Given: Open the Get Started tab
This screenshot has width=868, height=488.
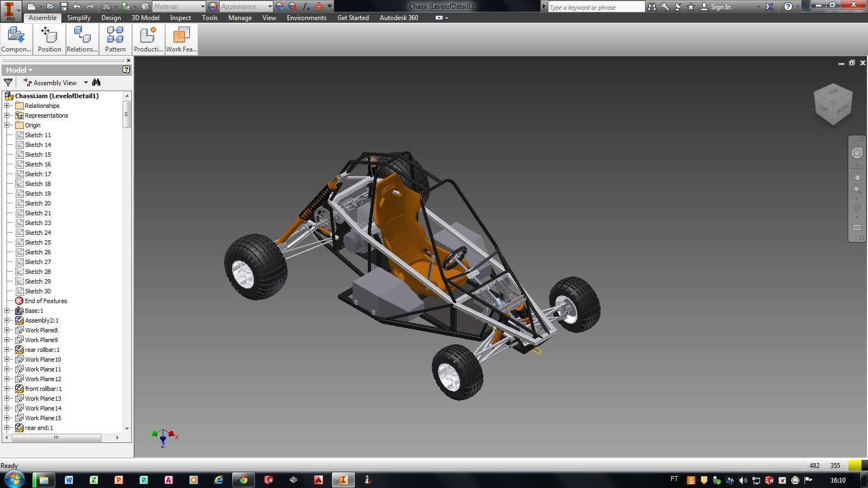Looking at the screenshot, I should pos(353,18).
